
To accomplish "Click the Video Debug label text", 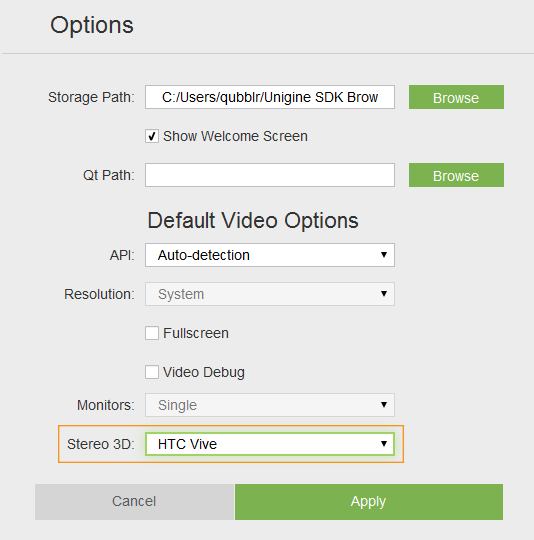I will (x=204, y=373).
